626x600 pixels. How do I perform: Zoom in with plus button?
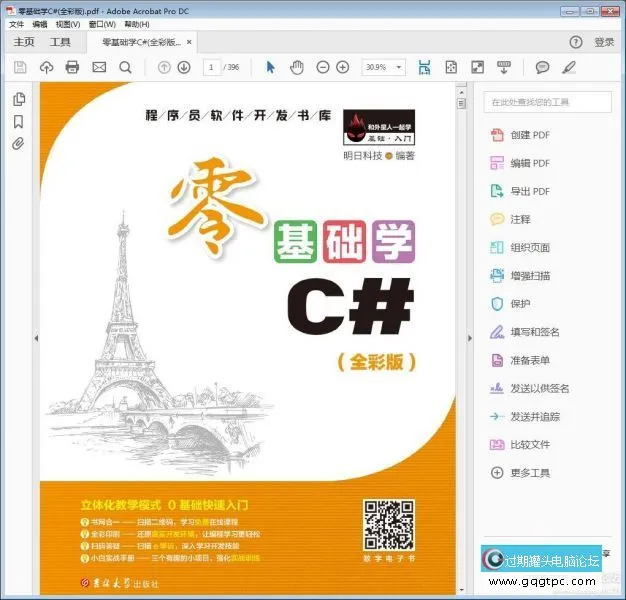tap(343, 67)
